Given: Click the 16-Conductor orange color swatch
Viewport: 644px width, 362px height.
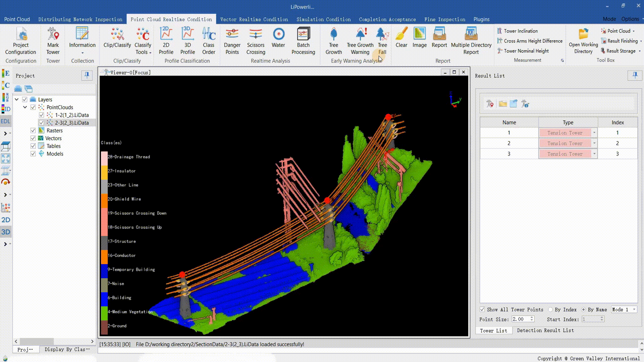Looking at the screenshot, I should pyautogui.click(x=104, y=256).
